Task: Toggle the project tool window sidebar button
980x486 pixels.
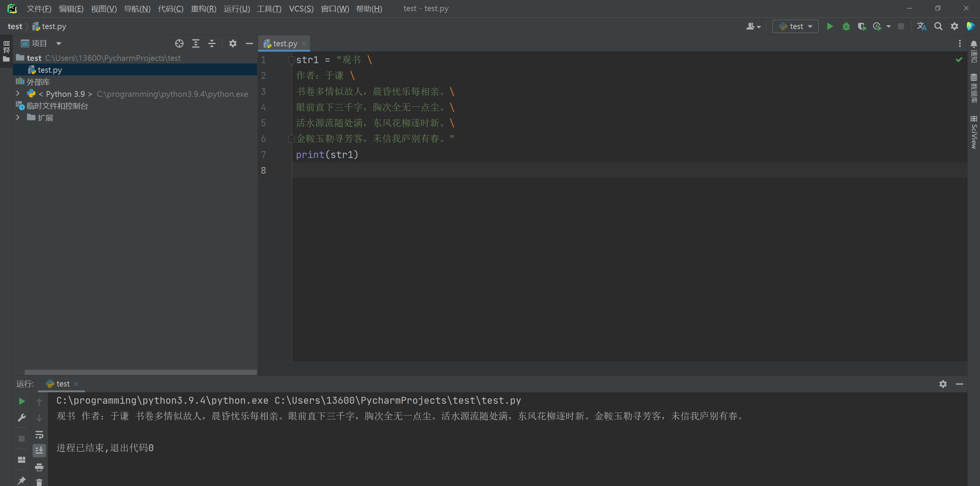Action: 7,51
